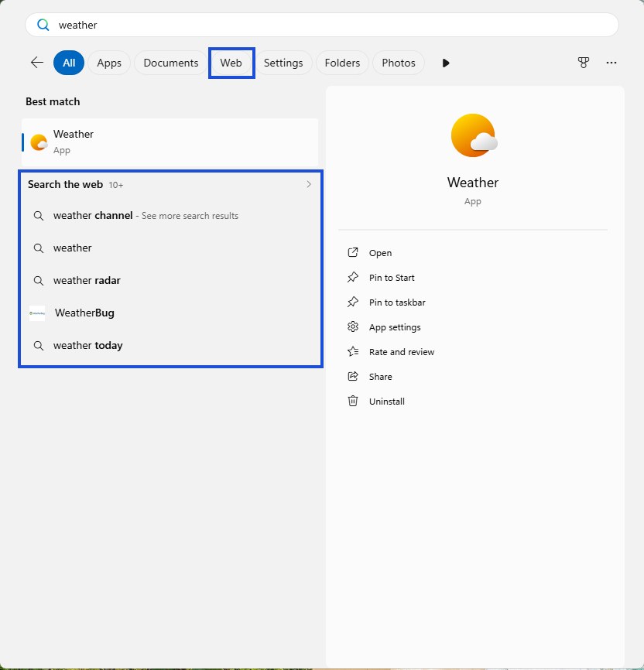Click the large Weather app icon in preview
The width and height of the screenshot is (644, 670).
coord(474,135)
